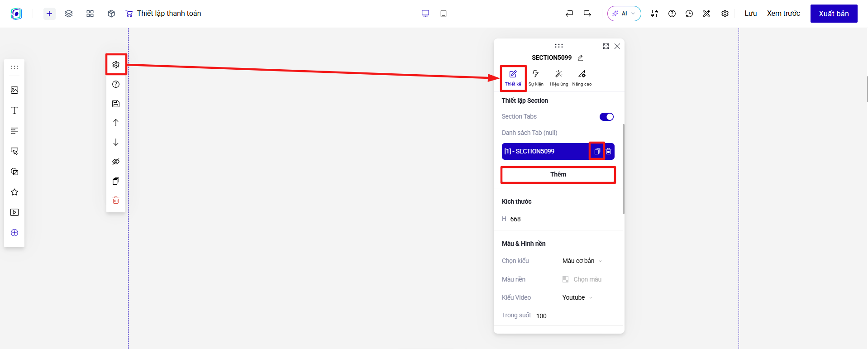Screen dimensions: 868x349
Task: Delete the SECTION5099 tab entry
Action: point(609,151)
